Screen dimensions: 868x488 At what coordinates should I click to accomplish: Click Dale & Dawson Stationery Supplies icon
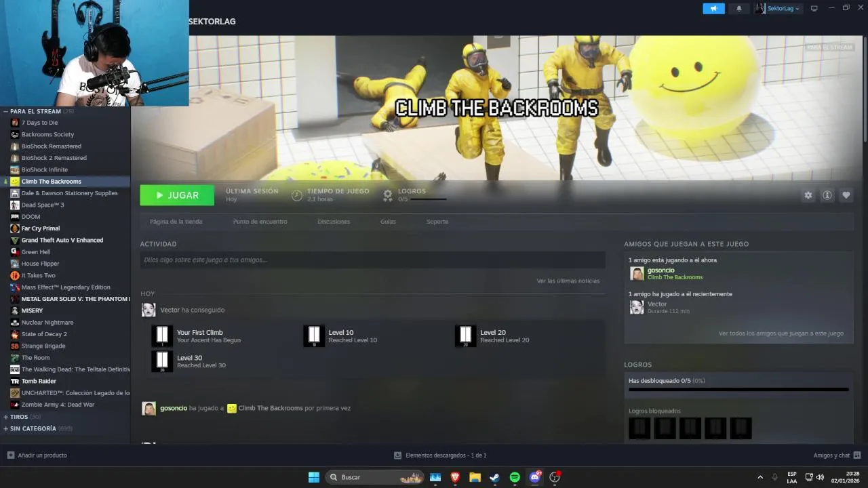(x=15, y=193)
